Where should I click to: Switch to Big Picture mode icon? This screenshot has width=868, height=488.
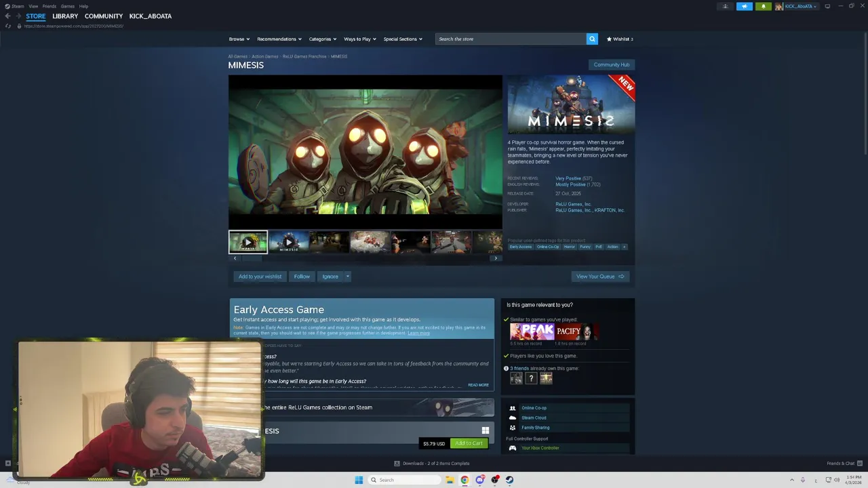(827, 6)
